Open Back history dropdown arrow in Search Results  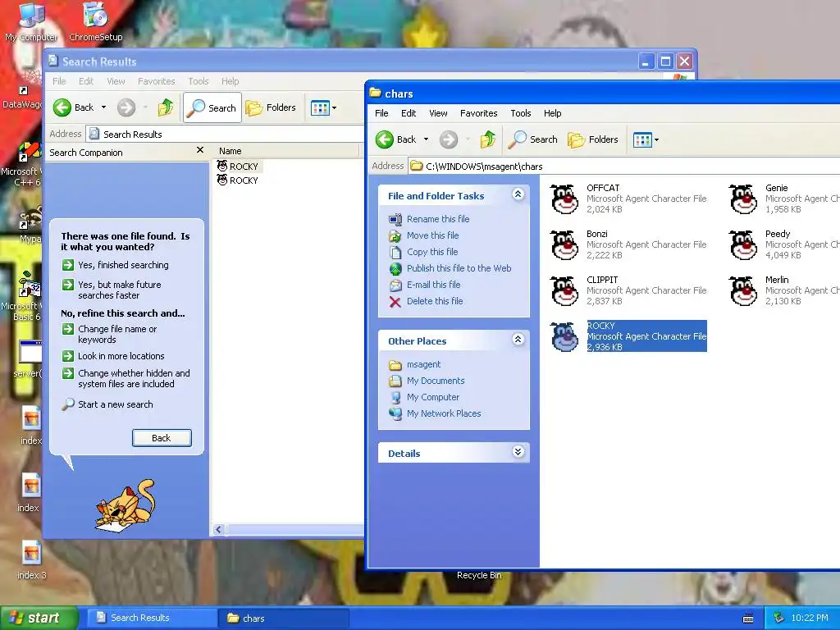click(104, 107)
